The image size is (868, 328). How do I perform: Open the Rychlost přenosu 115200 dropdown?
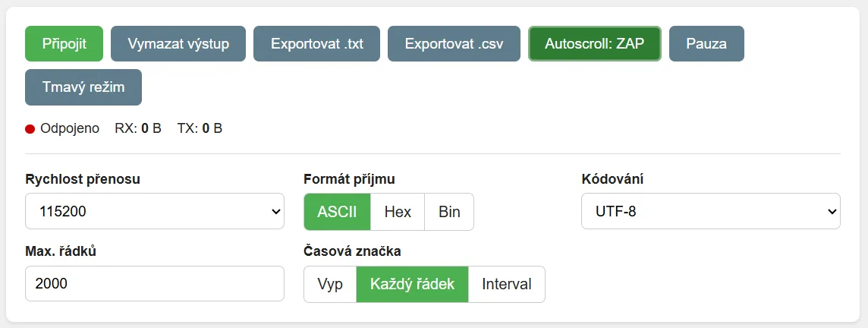(x=155, y=211)
